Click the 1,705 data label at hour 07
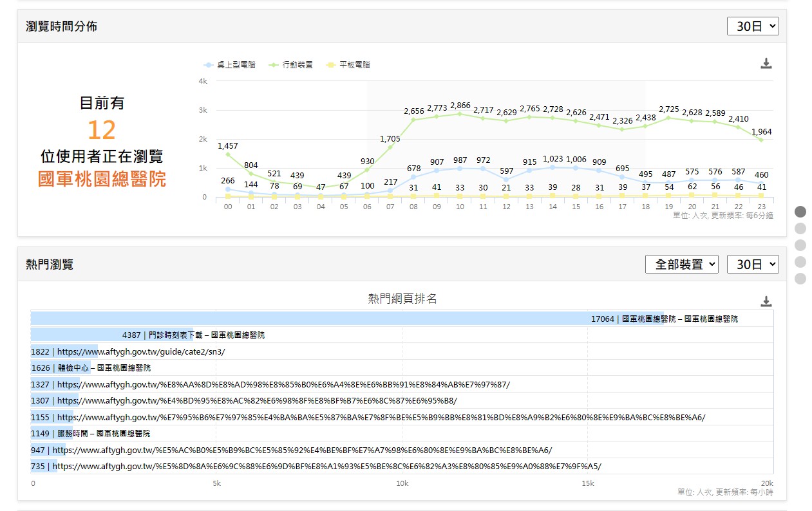 390,139
